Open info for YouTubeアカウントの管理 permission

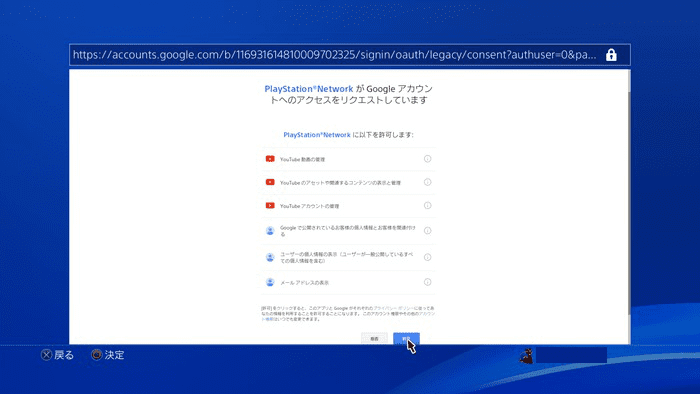point(427,206)
